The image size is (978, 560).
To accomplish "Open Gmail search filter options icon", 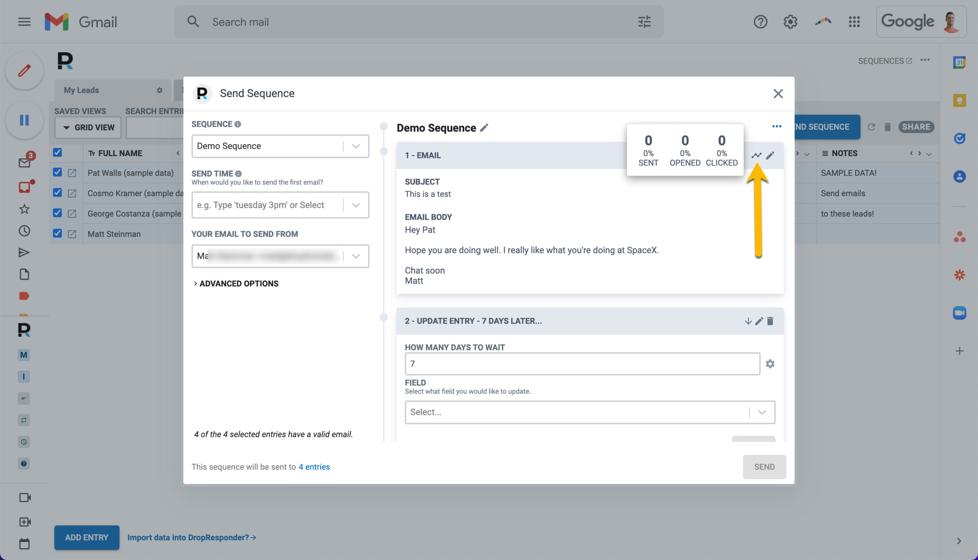I will click(x=644, y=22).
